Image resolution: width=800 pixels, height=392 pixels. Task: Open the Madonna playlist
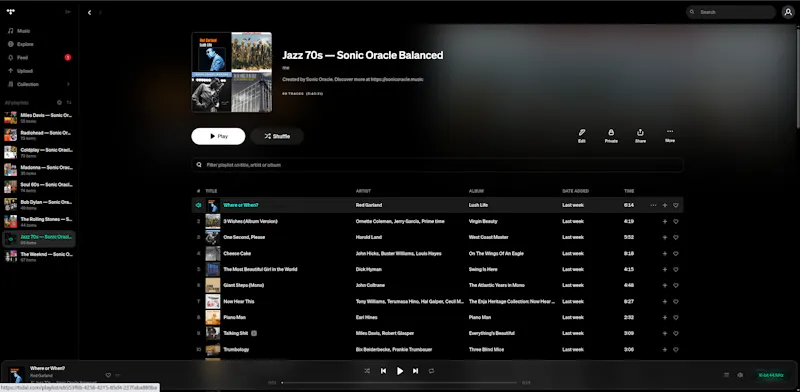(x=39, y=170)
